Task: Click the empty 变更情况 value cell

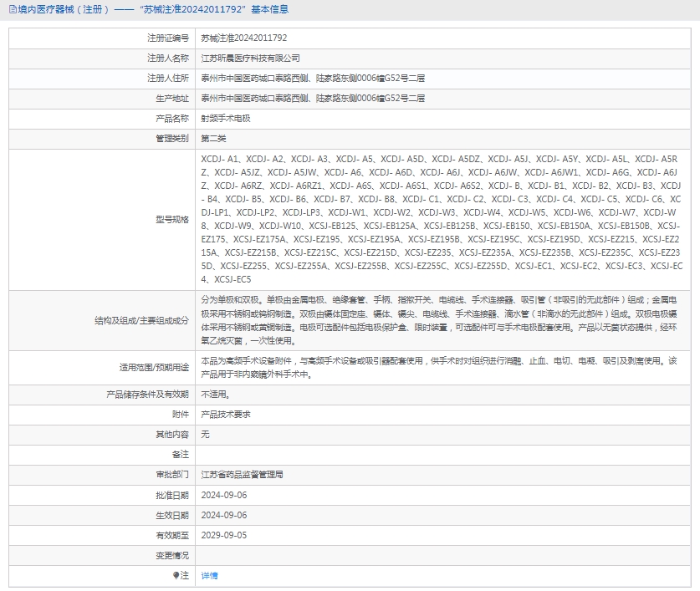Action: coord(442,555)
